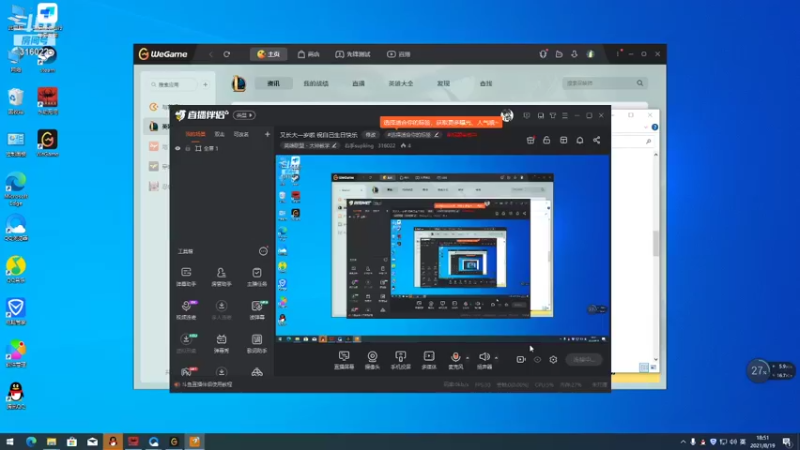Switch to the second scene tab
The image size is (800, 450).
click(x=219, y=134)
